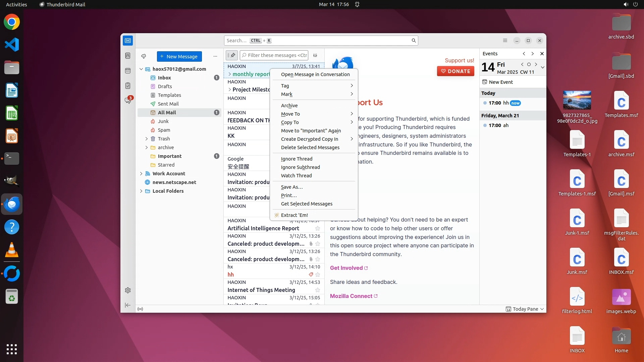
Task: Select Archive in the context menu
Action: (x=289, y=105)
